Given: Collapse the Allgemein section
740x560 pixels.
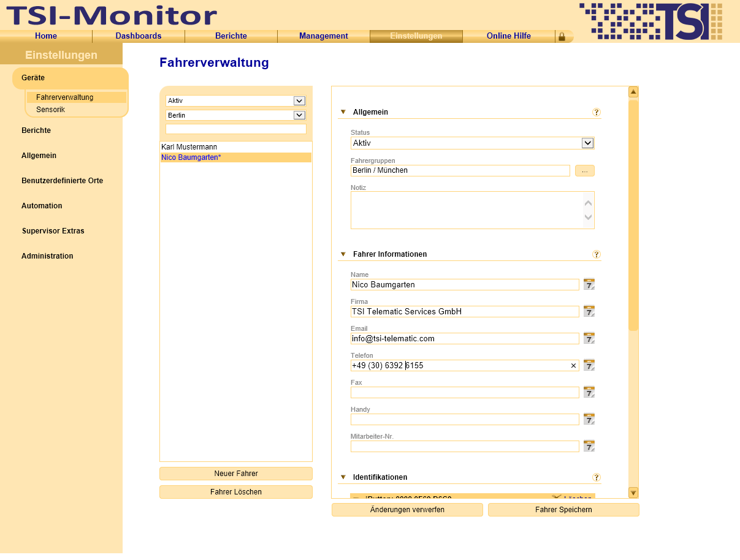Looking at the screenshot, I should [x=343, y=112].
